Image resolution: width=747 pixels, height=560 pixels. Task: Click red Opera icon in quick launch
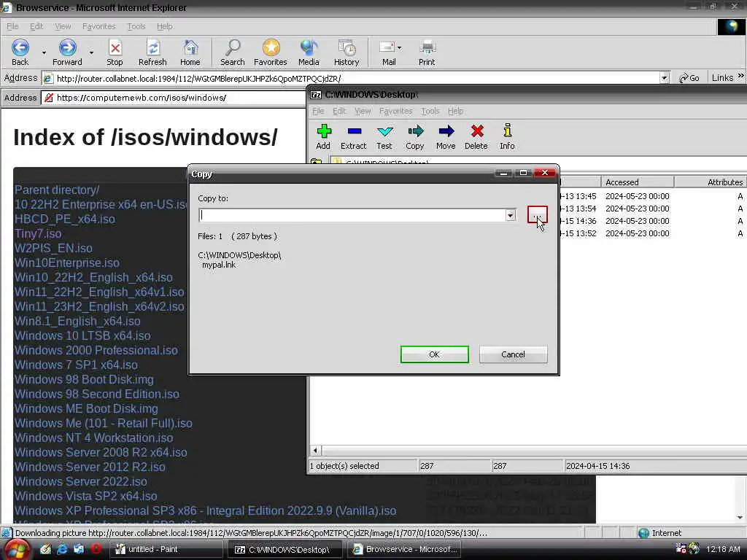[96, 549]
